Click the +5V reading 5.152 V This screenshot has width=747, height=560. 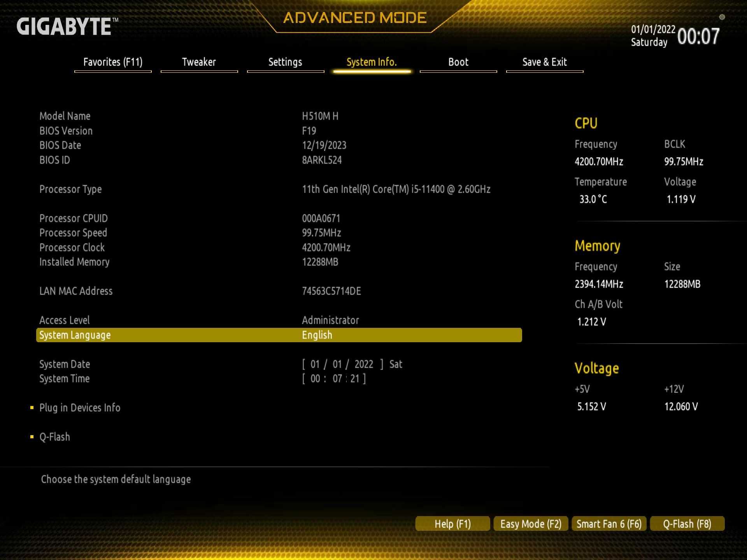(x=591, y=406)
